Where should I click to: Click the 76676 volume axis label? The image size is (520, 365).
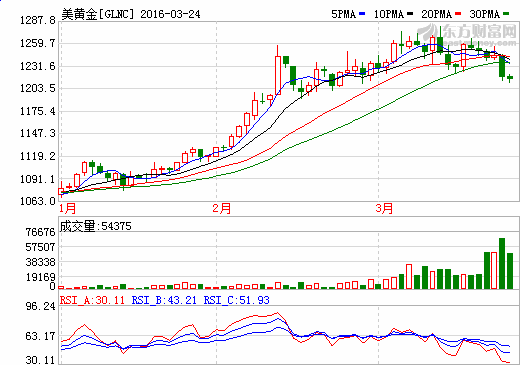coord(40,232)
